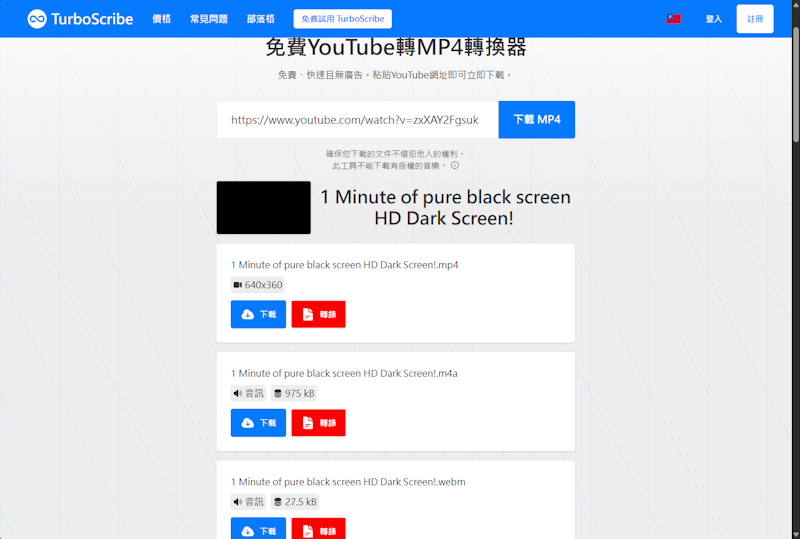Click the speaker icon in the .m4a card
The height and width of the screenshot is (539, 800).
(x=238, y=393)
